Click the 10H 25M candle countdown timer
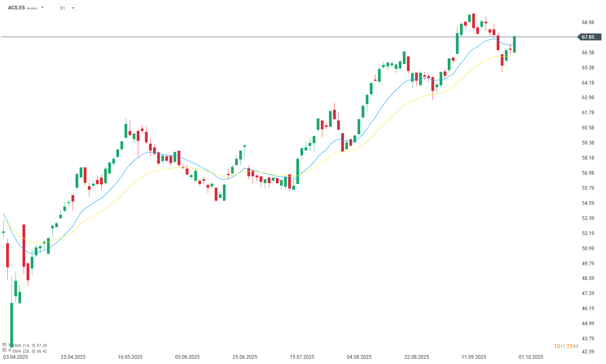Viewport: 606px width, 364px height. [566, 346]
